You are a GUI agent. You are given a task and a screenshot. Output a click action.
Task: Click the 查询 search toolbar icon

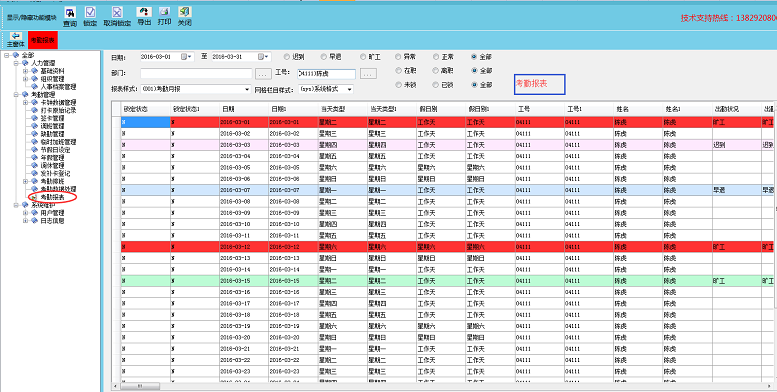tap(70, 13)
